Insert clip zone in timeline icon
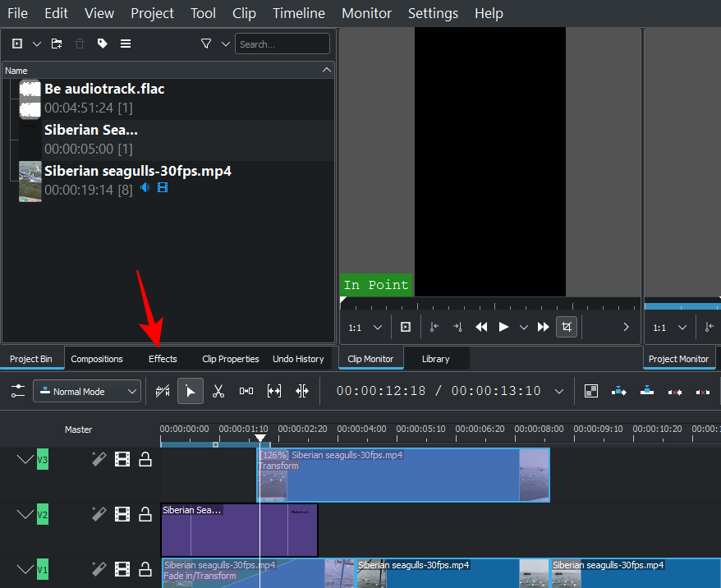 pyautogui.click(x=619, y=391)
